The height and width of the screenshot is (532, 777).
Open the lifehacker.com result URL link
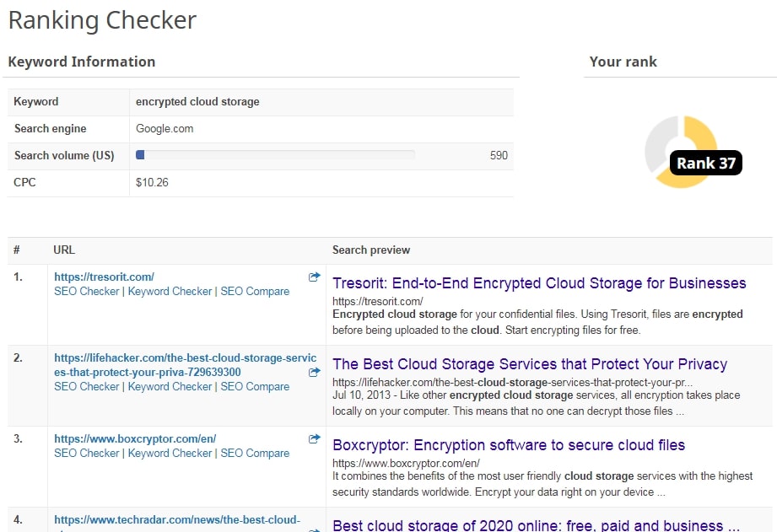click(x=185, y=365)
